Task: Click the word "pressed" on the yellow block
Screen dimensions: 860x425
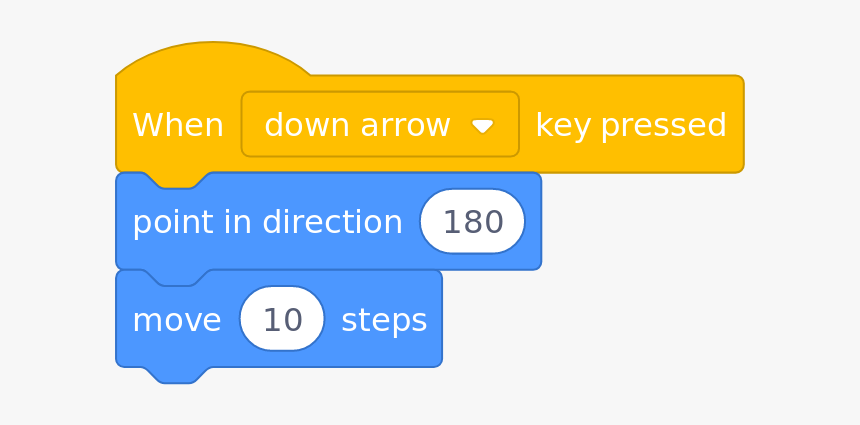Action: [x=663, y=125]
